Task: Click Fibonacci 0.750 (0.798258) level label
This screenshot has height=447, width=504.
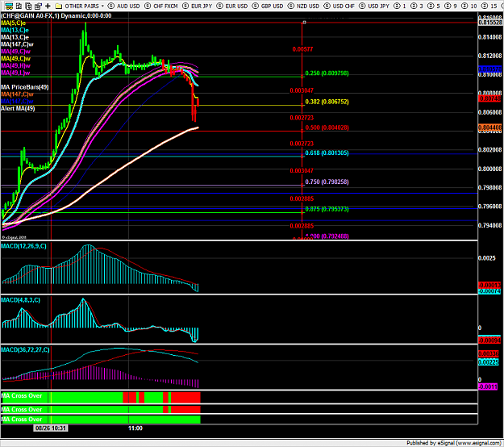Action: pos(327,182)
